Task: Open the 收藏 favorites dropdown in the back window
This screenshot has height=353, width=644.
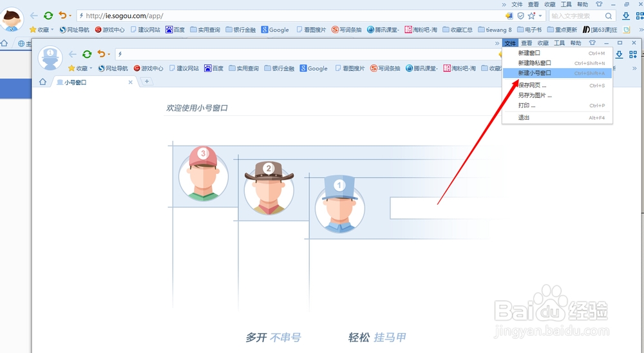Action: (x=41, y=30)
